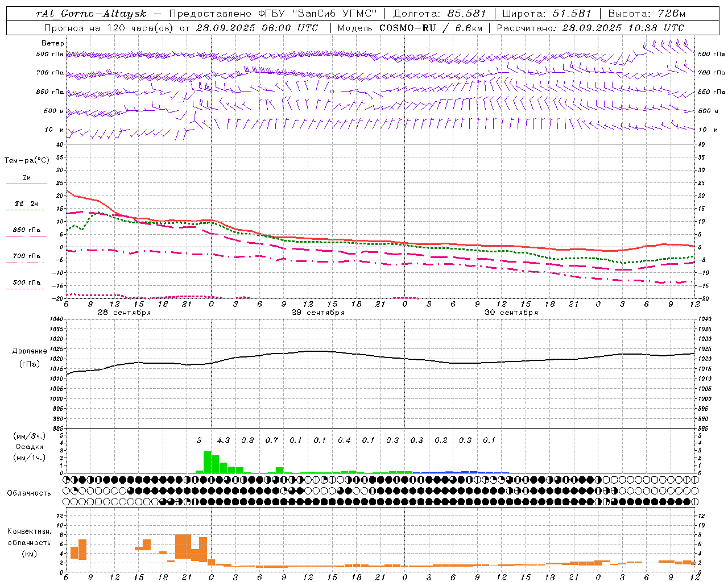Click the '(км)' unit under convective cloudiness
Screen dimensions: 728x582
click(30, 554)
